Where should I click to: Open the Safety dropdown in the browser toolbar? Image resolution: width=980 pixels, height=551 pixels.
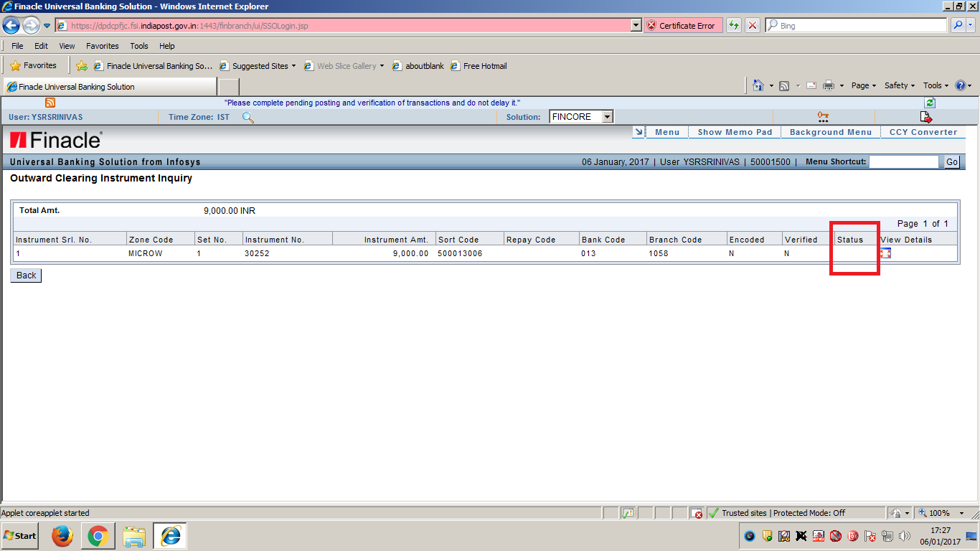(x=899, y=85)
